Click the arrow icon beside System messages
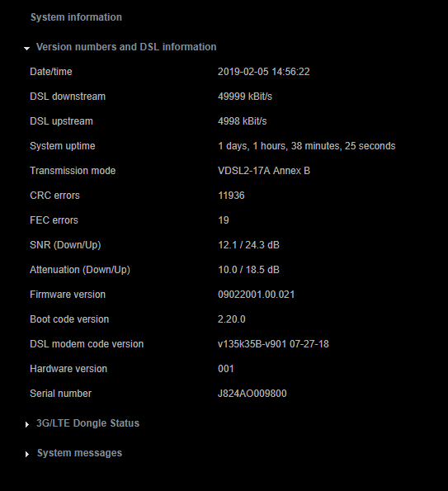The height and width of the screenshot is (491, 448). point(27,454)
